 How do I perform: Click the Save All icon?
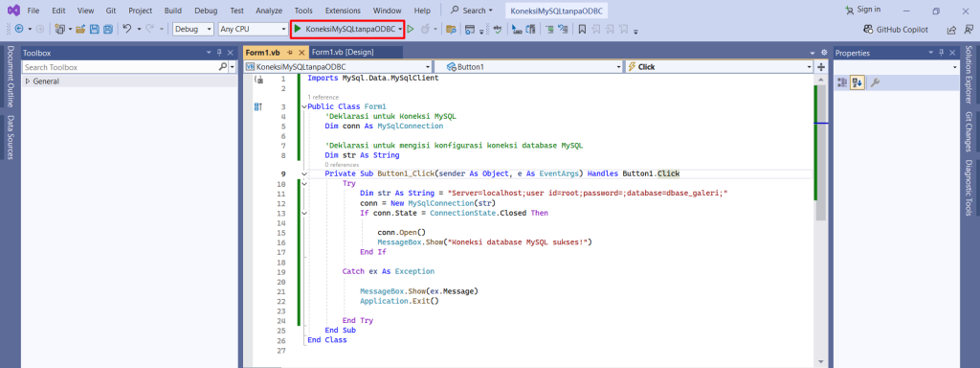coord(107,29)
